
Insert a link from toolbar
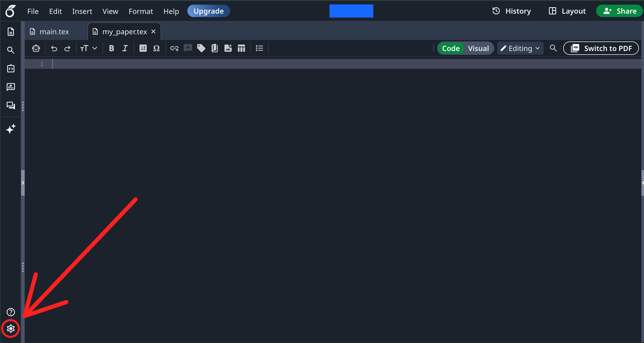click(x=175, y=48)
